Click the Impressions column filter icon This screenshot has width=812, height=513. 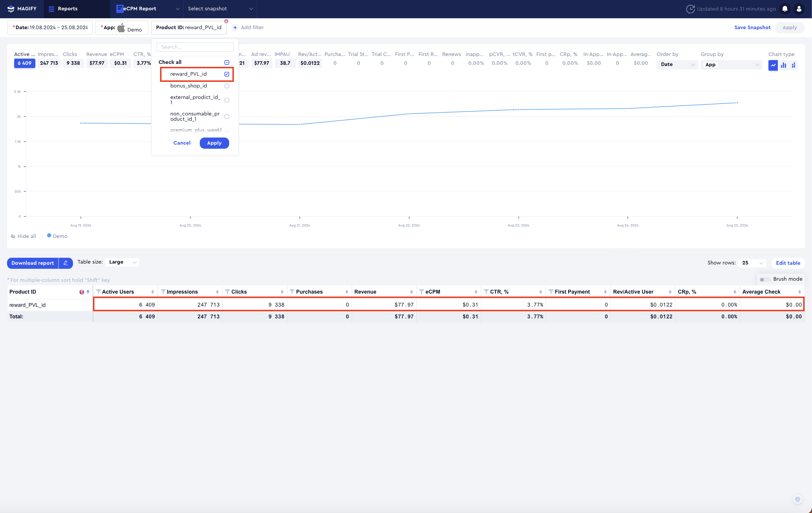click(x=163, y=292)
